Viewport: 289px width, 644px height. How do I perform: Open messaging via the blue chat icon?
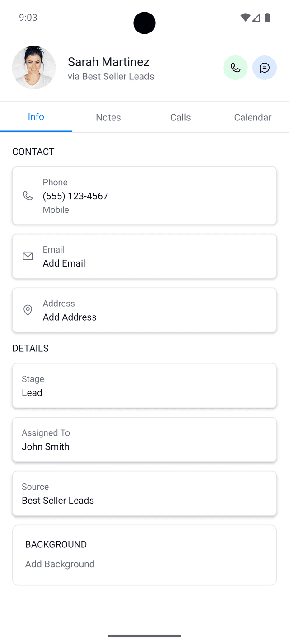265,67
